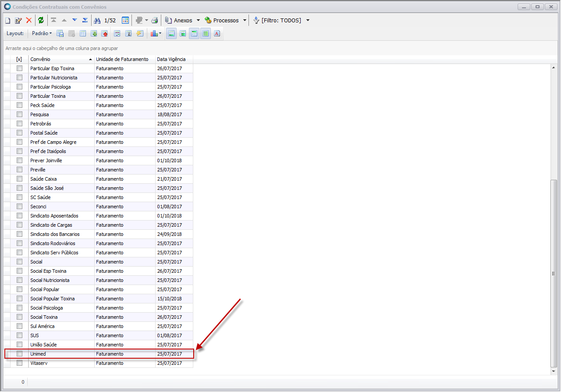The width and height of the screenshot is (561, 392).
Task: Click the [Filtro: TODOS] label
Action: (x=281, y=21)
